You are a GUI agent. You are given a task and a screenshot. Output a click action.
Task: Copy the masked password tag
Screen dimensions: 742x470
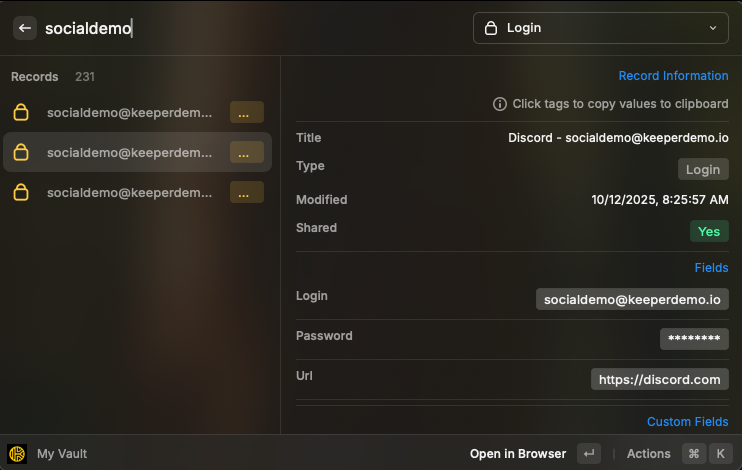pyautogui.click(x=694, y=339)
